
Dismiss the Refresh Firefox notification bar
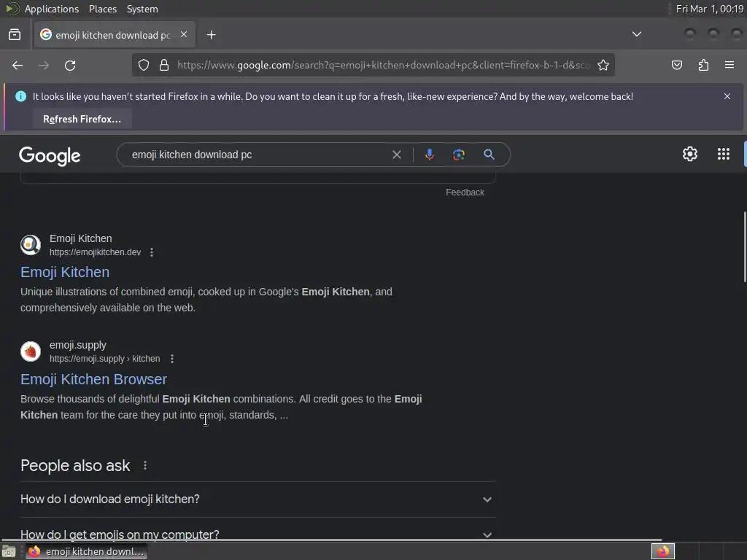[x=727, y=96]
